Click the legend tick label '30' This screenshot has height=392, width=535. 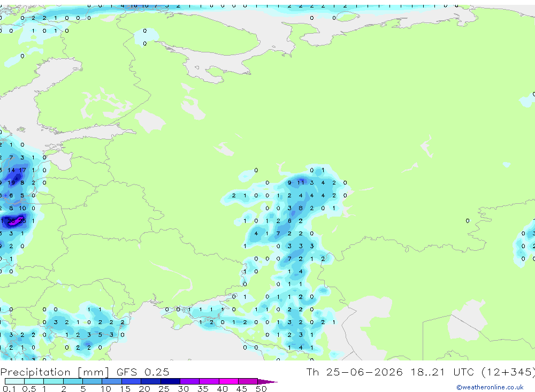coord(183,389)
